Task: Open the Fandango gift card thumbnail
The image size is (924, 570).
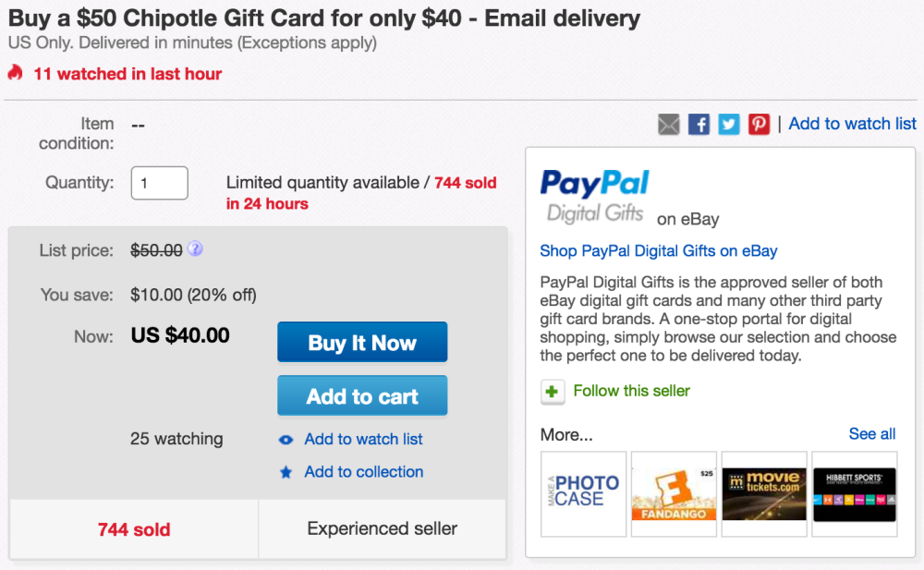Action: 674,494
